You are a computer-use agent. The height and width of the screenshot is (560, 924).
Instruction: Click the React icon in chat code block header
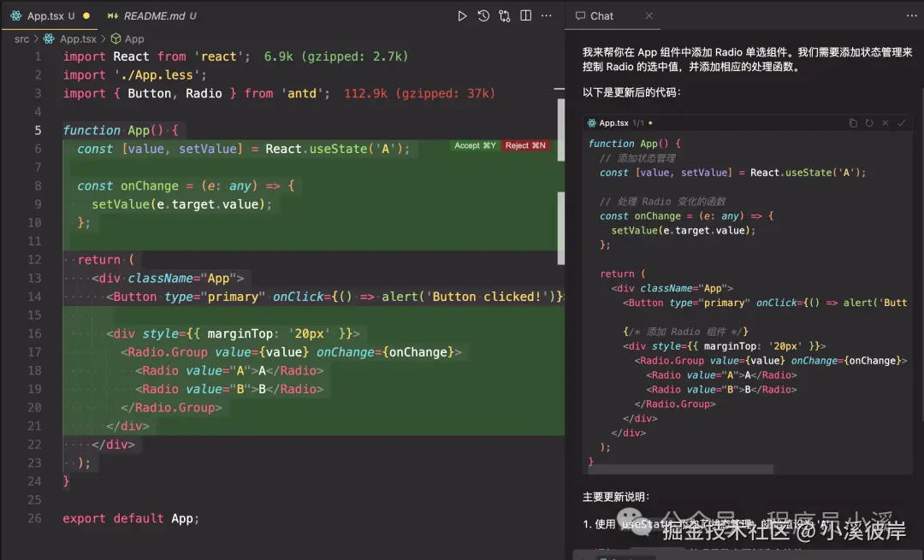tap(592, 123)
